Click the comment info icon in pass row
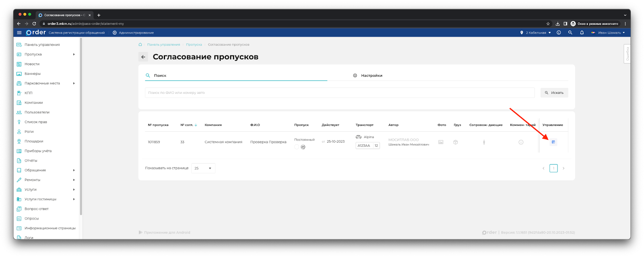Viewport: 644px width, 257px height. 521,142
